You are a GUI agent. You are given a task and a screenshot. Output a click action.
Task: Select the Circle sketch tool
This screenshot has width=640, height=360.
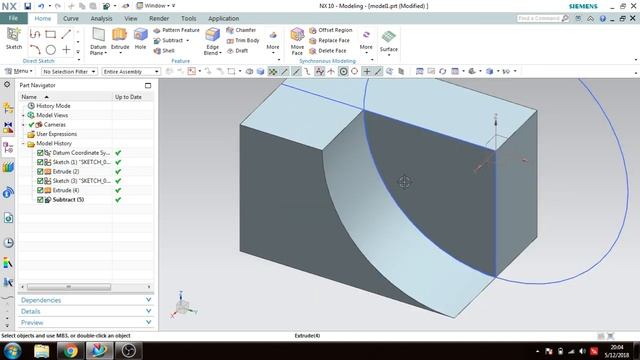click(x=51, y=50)
